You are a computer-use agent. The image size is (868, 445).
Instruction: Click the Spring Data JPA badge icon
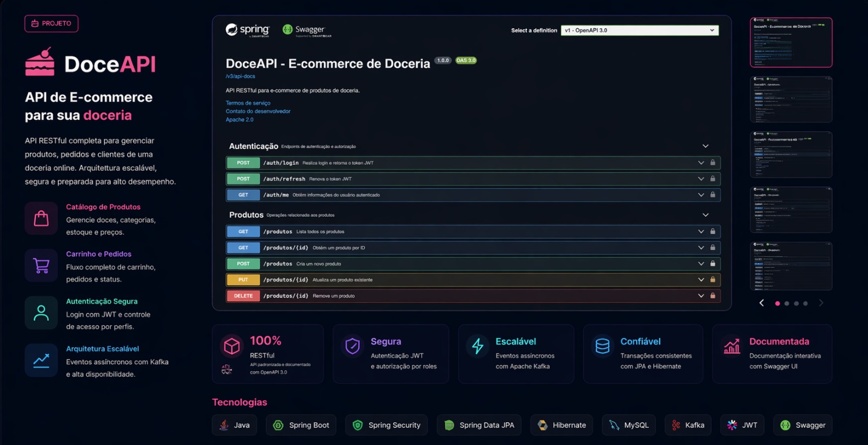coord(449,425)
